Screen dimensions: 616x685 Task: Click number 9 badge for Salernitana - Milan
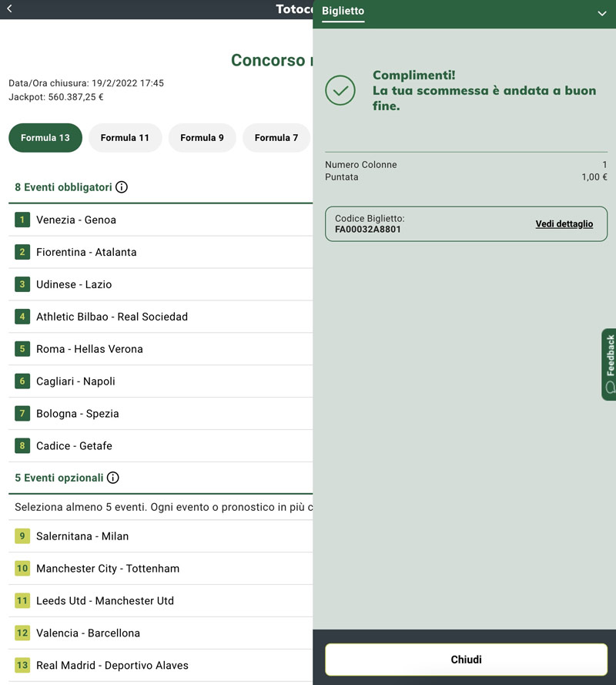coord(22,536)
